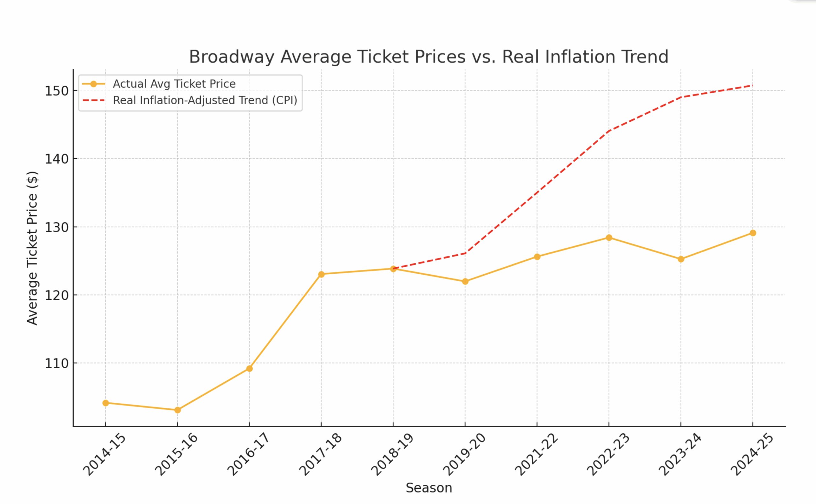Click the 150 y-axis tick label

tap(57, 91)
